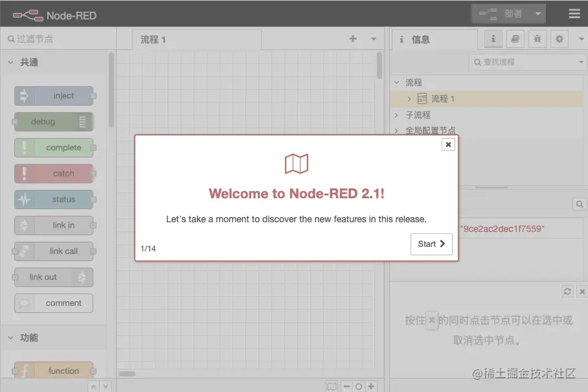Viewport: 588px width, 392px height.
Task: Click the "9ce2ac2dec1f7559" id value
Action: coord(502,229)
